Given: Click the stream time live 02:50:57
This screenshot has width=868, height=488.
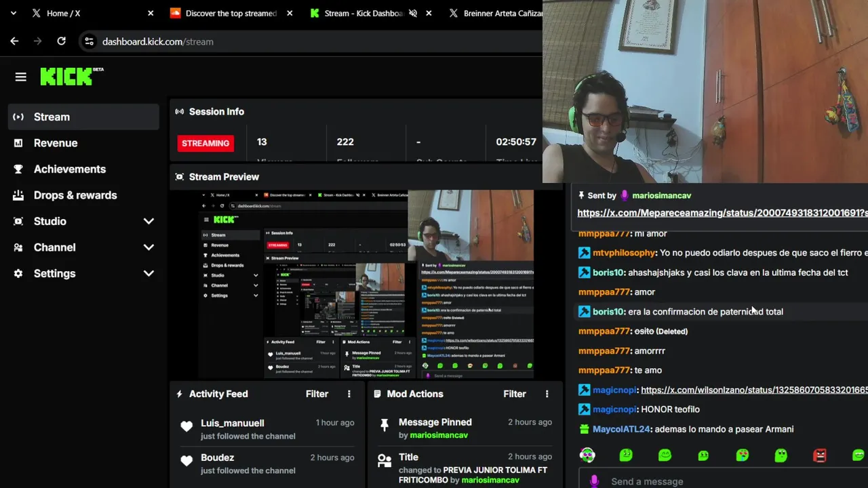Looking at the screenshot, I should tap(516, 142).
